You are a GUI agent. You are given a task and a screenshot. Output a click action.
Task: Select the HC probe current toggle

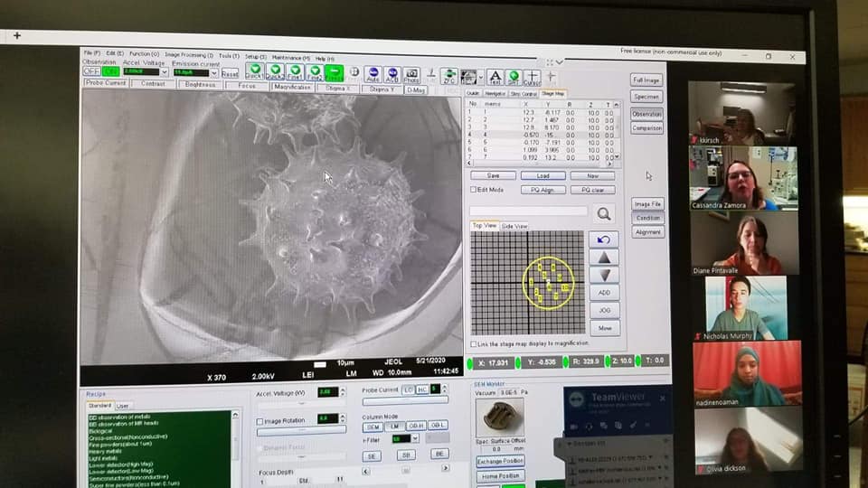422,389
